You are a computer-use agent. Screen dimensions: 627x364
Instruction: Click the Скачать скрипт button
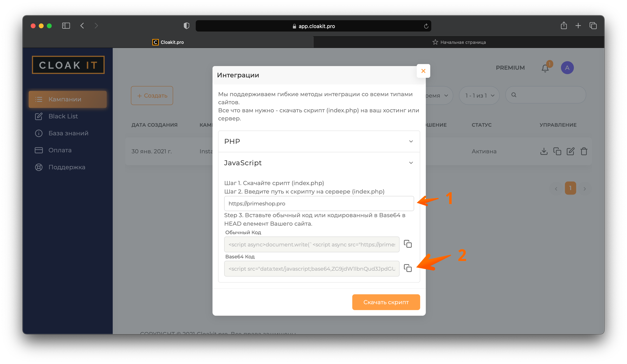coord(386,302)
